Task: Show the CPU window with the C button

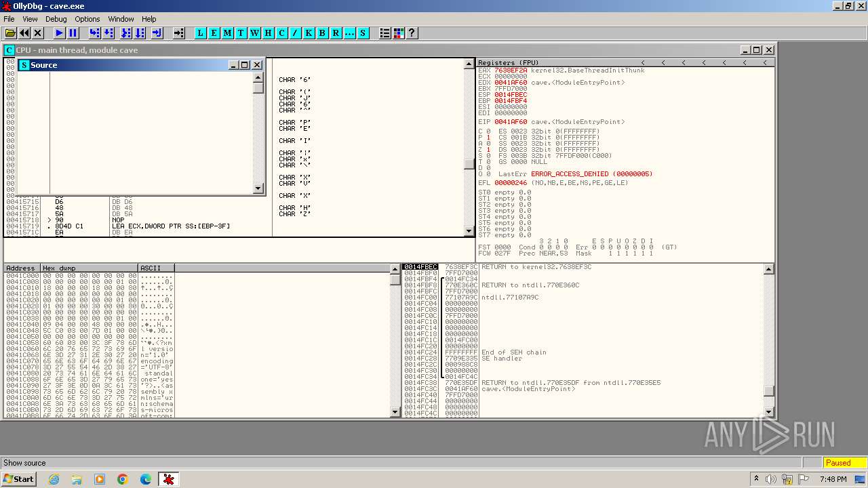Action: [x=282, y=33]
